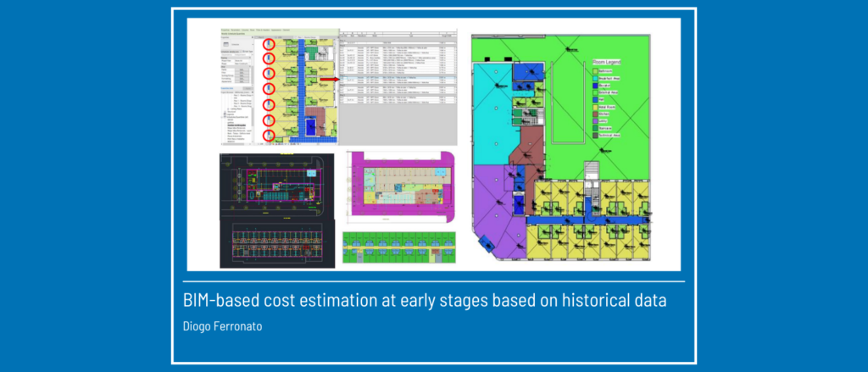Click the red arrow pointing to the schedule
868x372 pixels.
(x=328, y=80)
